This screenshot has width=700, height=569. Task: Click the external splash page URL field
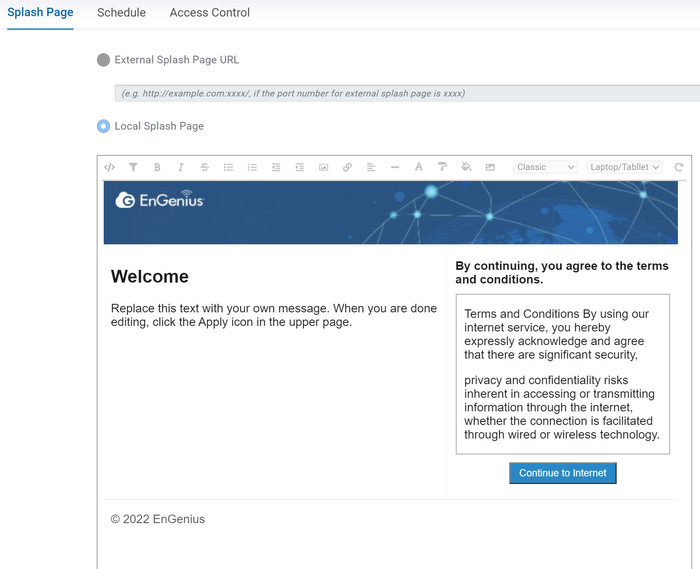(x=407, y=93)
